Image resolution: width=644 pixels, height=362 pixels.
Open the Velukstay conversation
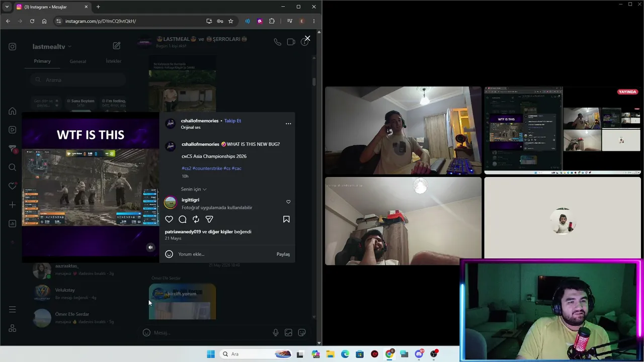pyautogui.click(x=78, y=293)
